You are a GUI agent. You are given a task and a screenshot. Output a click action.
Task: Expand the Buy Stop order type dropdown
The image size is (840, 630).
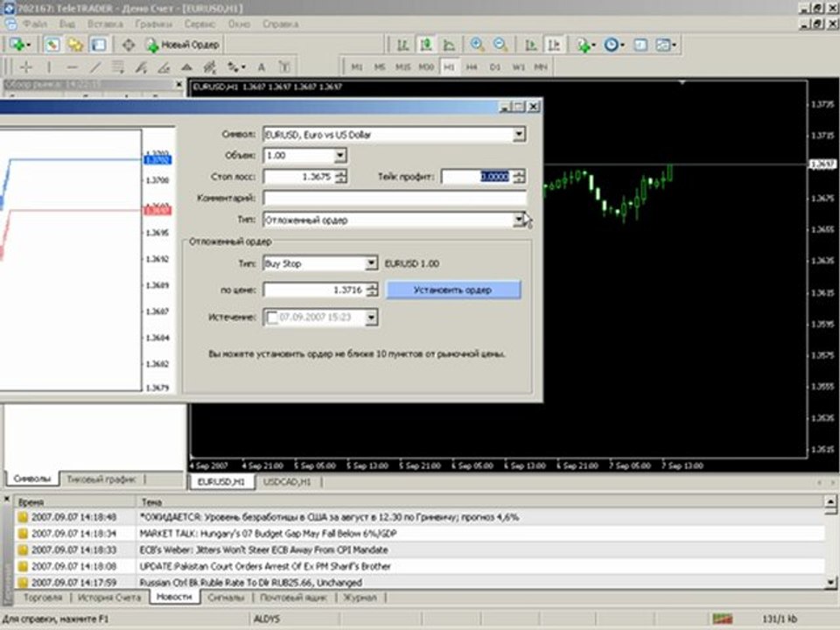coord(371,263)
